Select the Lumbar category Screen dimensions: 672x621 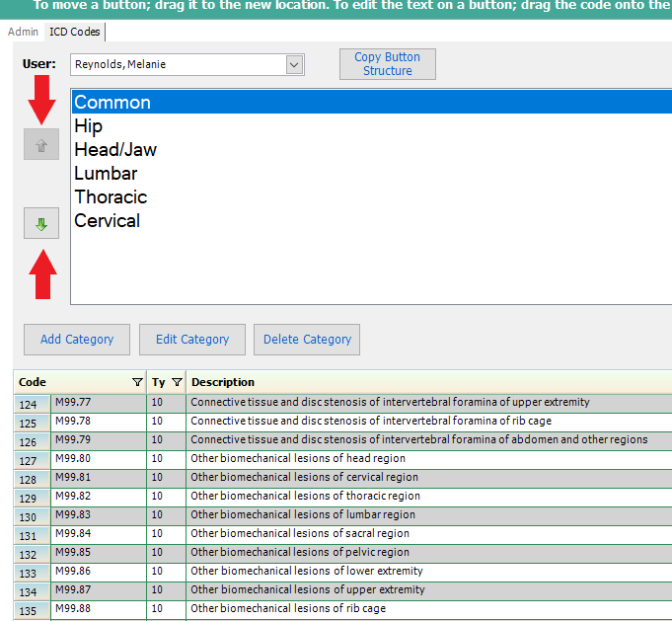pyautogui.click(x=106, y=174)
